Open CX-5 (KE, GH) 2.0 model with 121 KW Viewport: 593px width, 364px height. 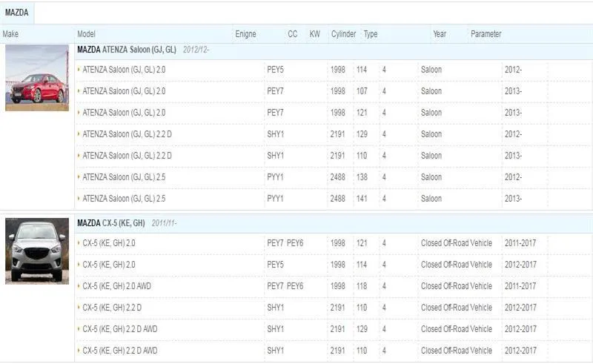pyautogui.click(x=108, y=243)
